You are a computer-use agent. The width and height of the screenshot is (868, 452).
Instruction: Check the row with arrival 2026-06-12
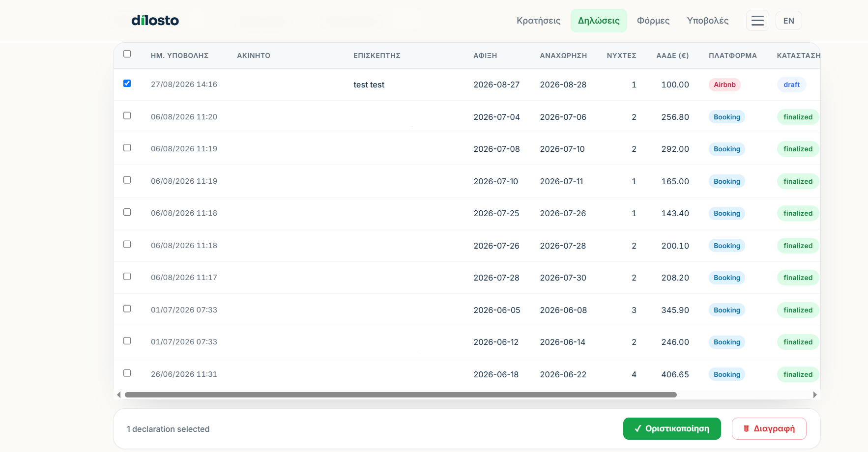coord(127,340)
